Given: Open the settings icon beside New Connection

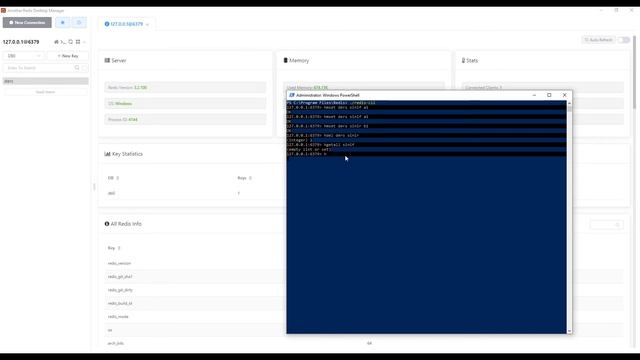Looking at the screenshot, I should click(x=62, y=22).
